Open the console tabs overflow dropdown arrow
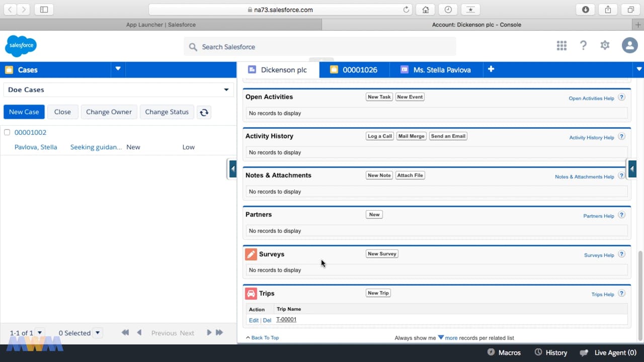Image resolution: width=644 pixels, height=362 pixels. tap(639, 69)
